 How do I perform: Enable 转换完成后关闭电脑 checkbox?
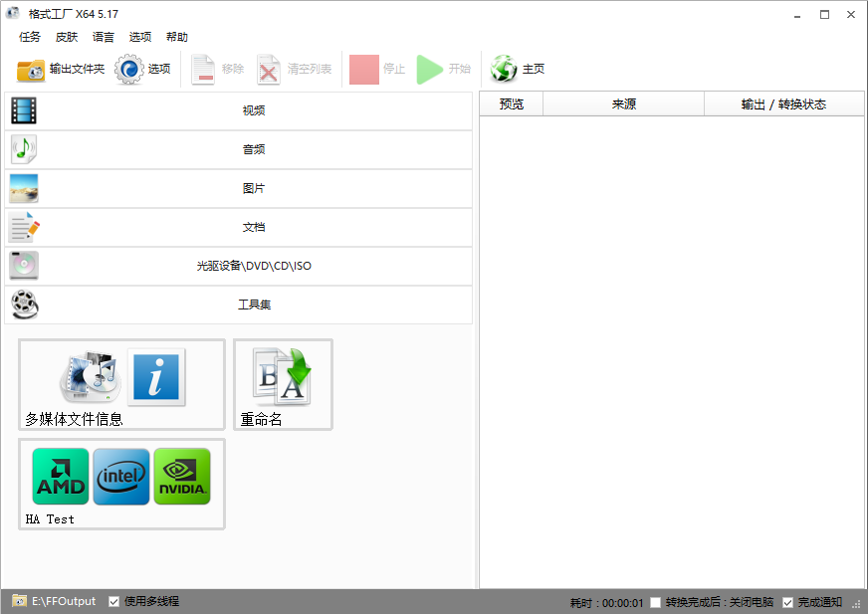pos(655,602)
